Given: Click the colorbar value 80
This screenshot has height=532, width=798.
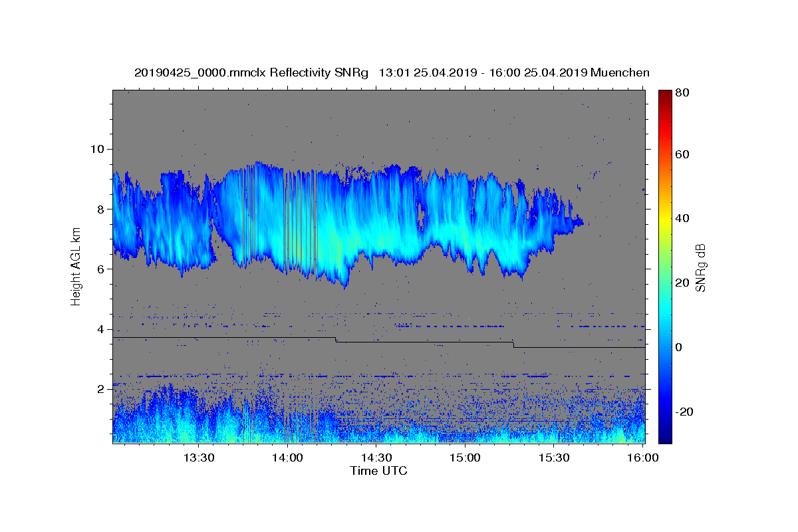Looking at the screenshot, I should click(x=684, y=94).
